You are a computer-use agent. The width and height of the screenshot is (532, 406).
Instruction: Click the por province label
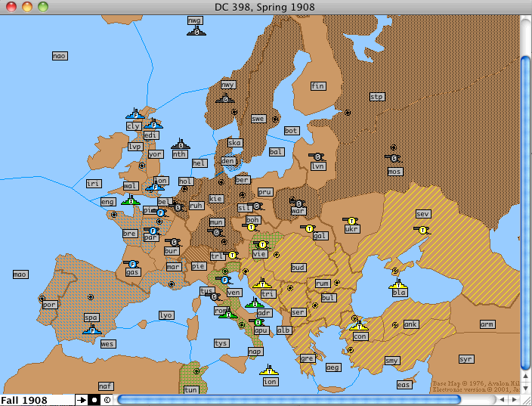pyautogui.click(x=50, y=305)
